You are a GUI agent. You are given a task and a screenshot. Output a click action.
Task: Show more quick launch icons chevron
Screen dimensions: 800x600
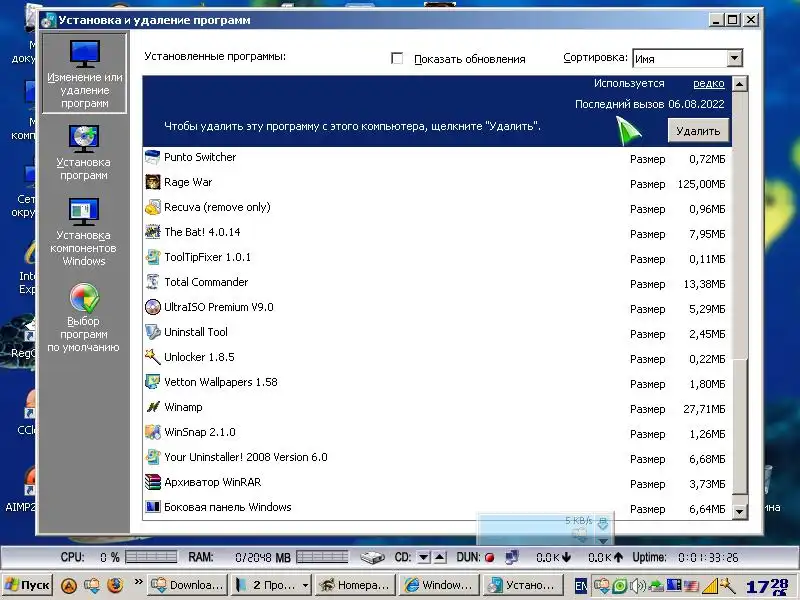pyautogui.click(x=138, y=581)
